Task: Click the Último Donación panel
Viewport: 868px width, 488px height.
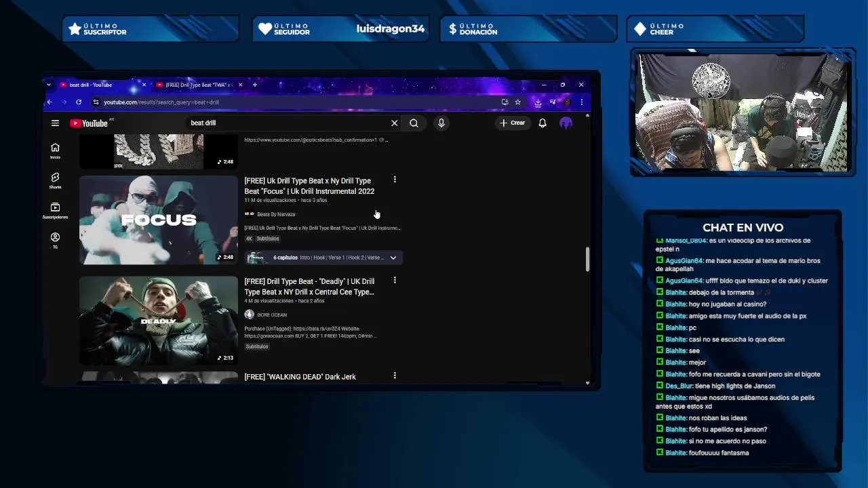Action: [528, 28]
